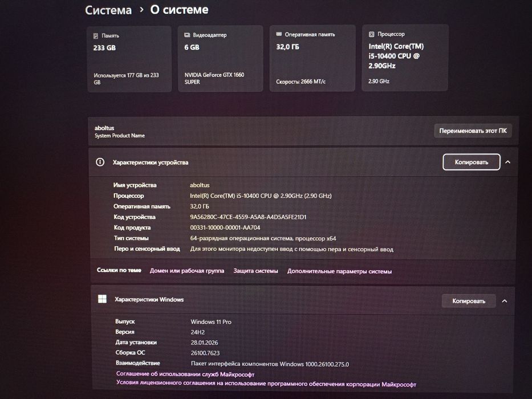Screen dimensions: 532x399
Task: Click the Характеристики устройства section header
Action: click(x=303, y=162)
